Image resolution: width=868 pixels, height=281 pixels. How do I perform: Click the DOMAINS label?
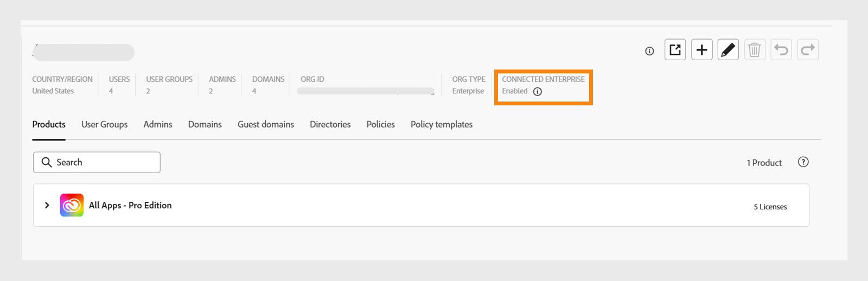(269, 79)
